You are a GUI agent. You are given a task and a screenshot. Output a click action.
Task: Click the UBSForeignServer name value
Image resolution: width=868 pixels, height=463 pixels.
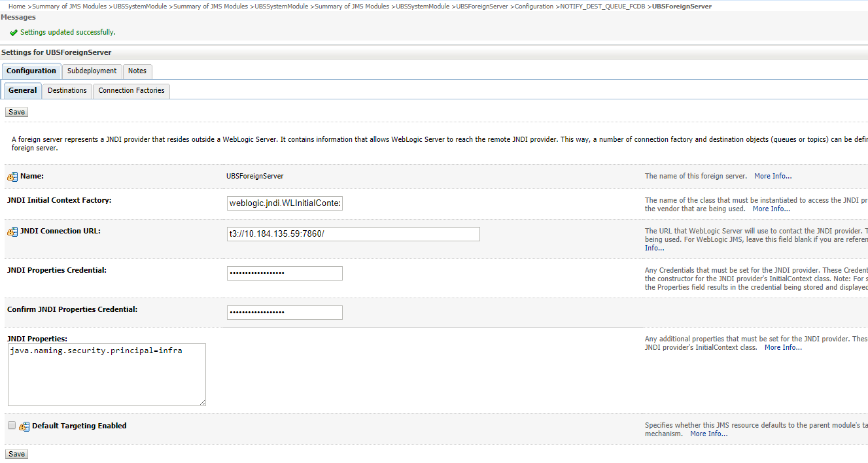coord(255,177)
